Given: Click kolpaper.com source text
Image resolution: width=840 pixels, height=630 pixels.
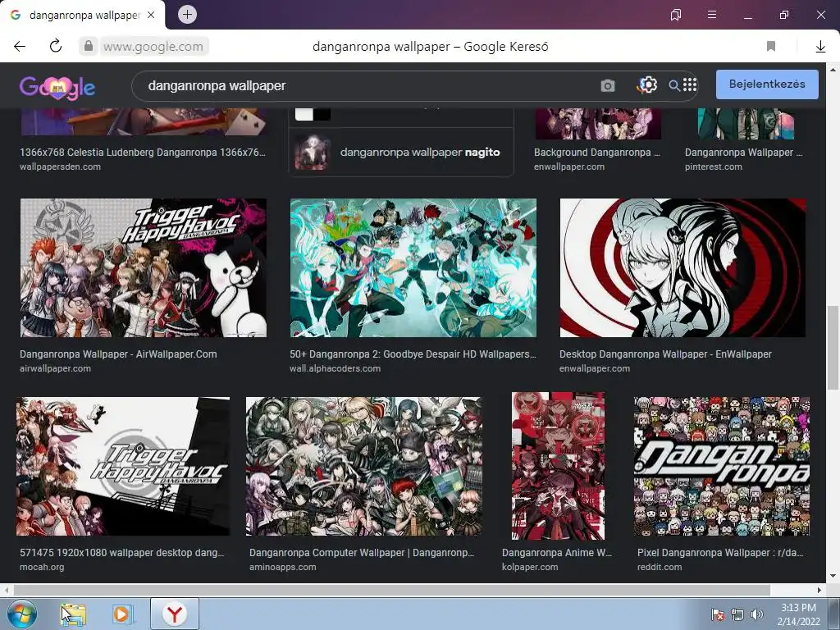Looking at the screenshot, I should [x=530, y=567].
